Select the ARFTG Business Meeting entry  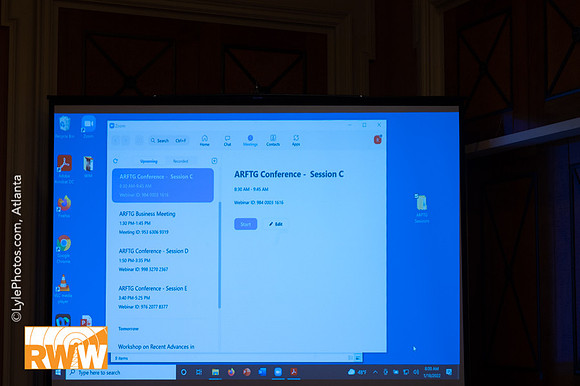[163, 223]
